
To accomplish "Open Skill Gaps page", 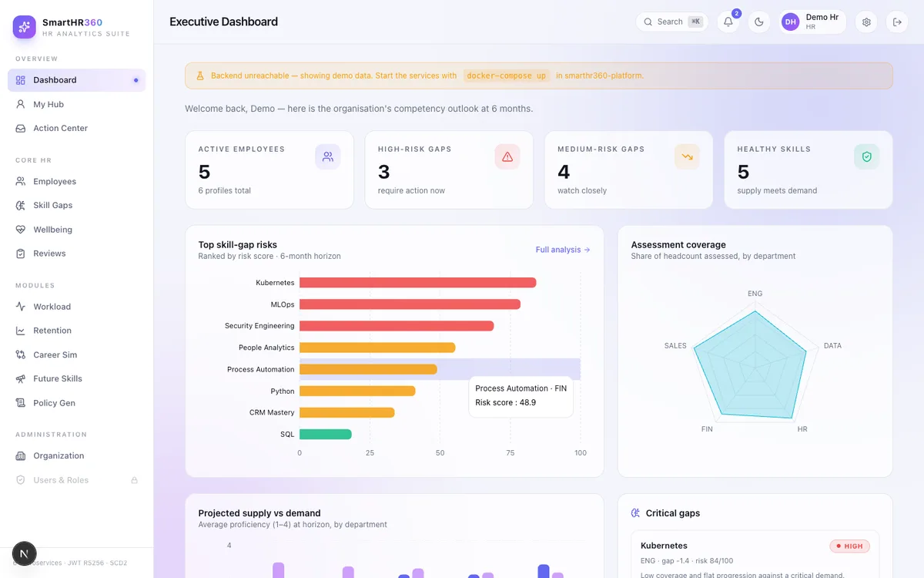I will [x=77, y=205].
